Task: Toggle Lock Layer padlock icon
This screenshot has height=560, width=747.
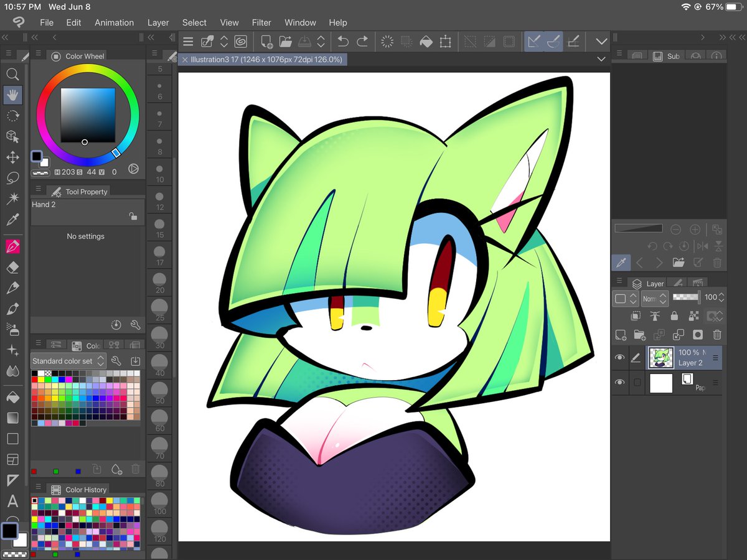Action: [674, 316]
